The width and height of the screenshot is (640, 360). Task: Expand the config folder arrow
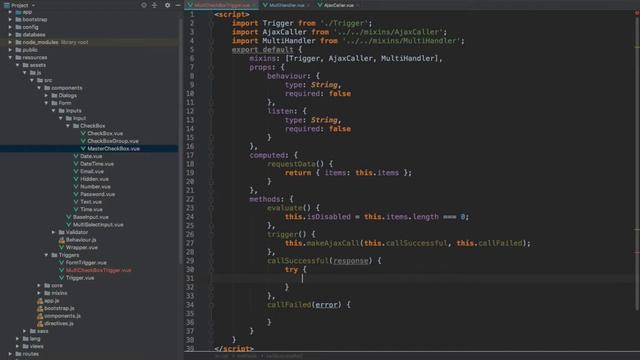(x=10, y=27)
